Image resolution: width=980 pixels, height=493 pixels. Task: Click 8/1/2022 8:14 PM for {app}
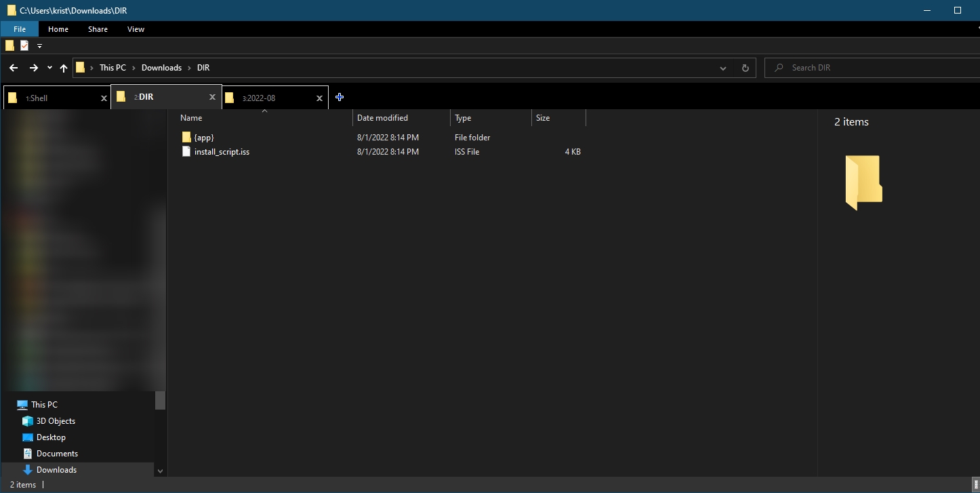tap(388, 138)
